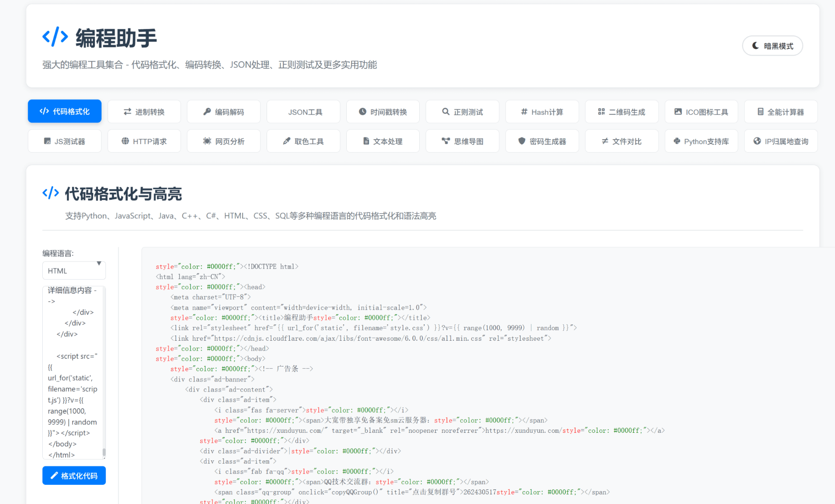Click the eyedropper icon on 取色工具
Image resolution: width=835 pixels, height=504 pixels.
click(287, 141)
